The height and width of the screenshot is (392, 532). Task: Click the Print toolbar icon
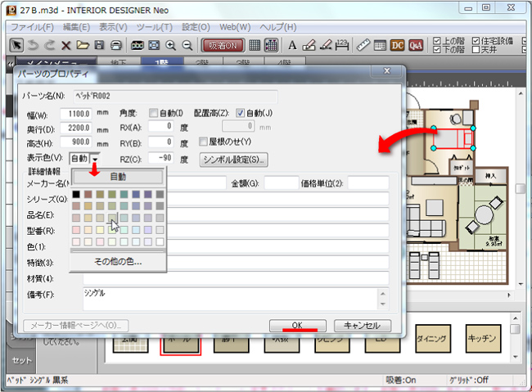116,44
